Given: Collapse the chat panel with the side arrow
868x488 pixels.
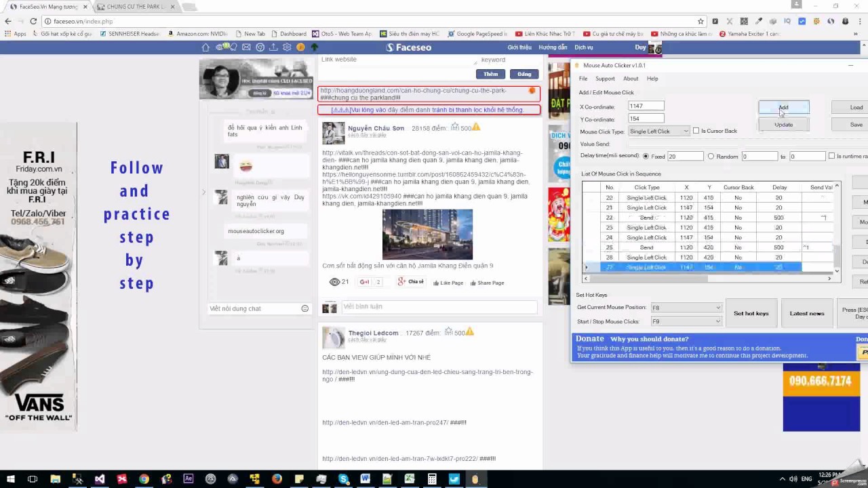Looking at the screenshot, I should pos(203,192).
